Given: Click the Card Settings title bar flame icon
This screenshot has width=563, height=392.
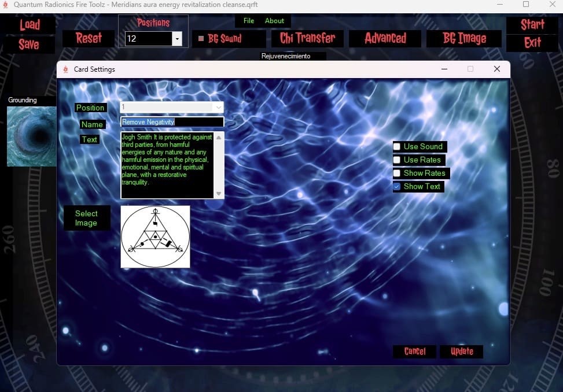Looking at the screenshot, I should pos(65,69).
